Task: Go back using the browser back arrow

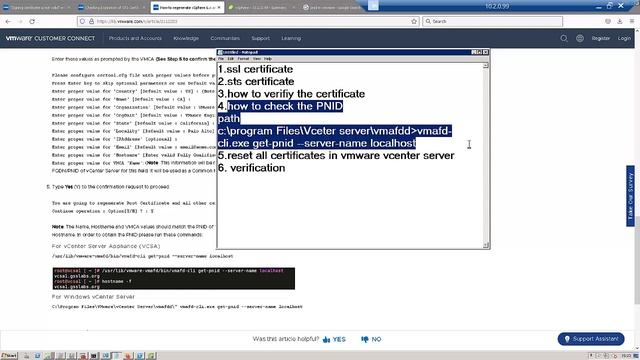Action: (9, 21)
